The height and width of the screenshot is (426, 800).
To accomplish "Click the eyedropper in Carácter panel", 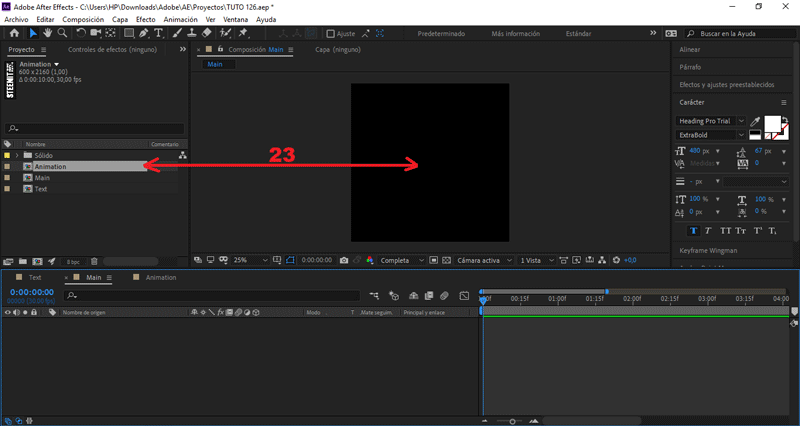I will 755,121.
